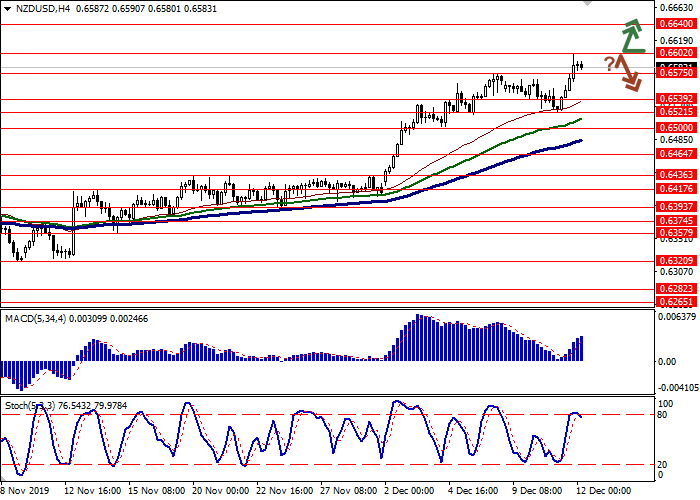The height and width of the screenshot is (500, 700).
Task: Click the stochastic 20 level label
Action: pyautogui.click(x=662, y=464)
